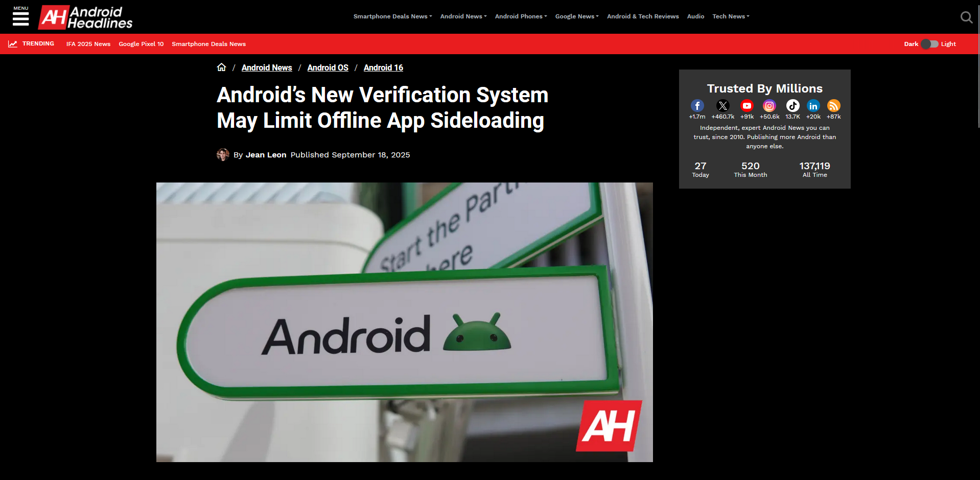Open the LinkedIn social icon
The image size is (980, 480).
813,106
